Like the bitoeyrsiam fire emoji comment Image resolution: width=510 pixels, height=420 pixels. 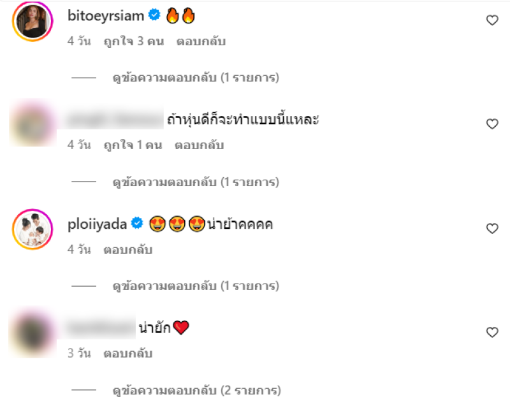click(x=492, y=20)
